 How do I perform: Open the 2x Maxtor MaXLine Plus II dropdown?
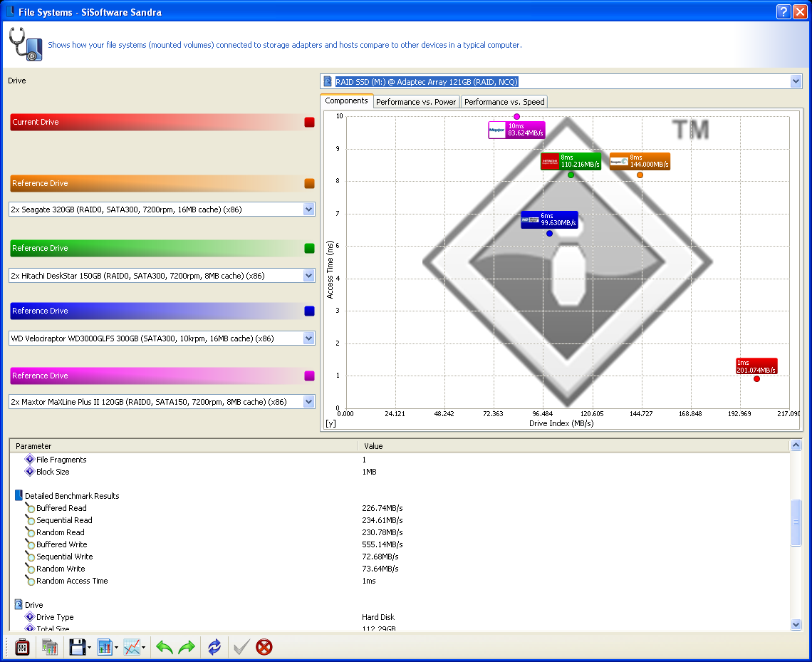[x=308, y=401]
